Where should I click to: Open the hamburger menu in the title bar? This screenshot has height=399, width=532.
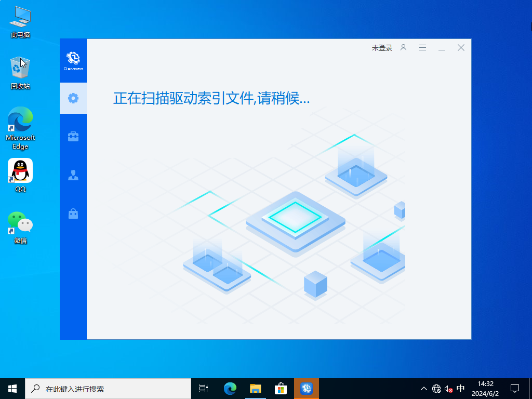click(422, 47)
